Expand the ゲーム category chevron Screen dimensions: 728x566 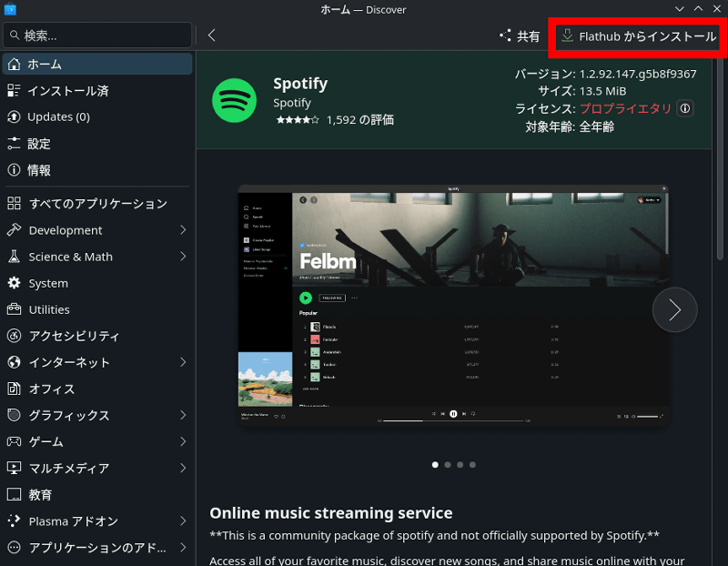(183, 441)
